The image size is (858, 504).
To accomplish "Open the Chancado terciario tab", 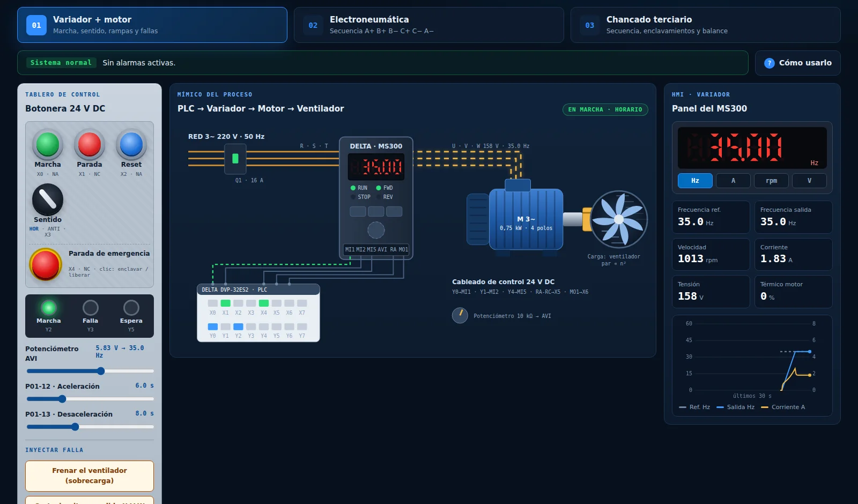I will [705, 25].
